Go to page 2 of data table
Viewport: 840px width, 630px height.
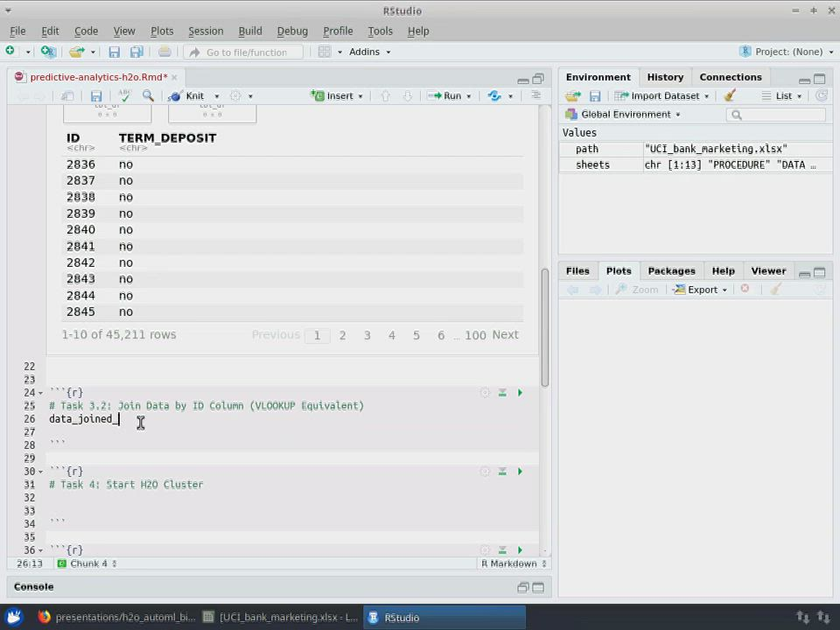pos(342,335)
